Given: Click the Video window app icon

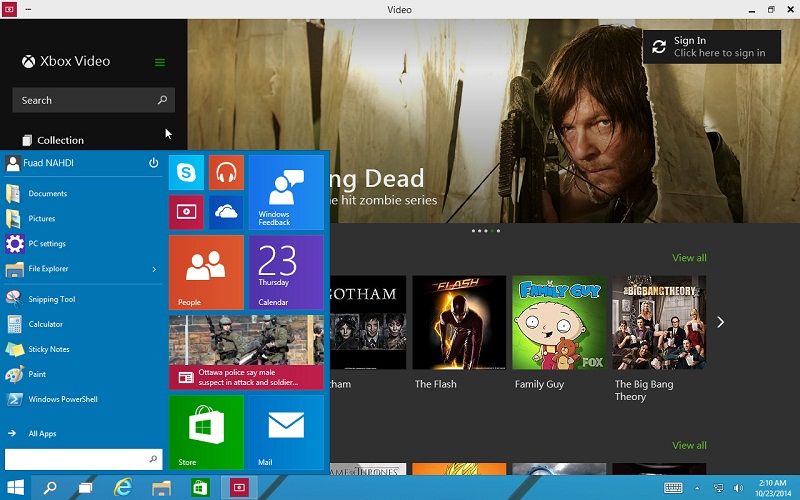Looking at the screenshot, I should pos(9,9).
